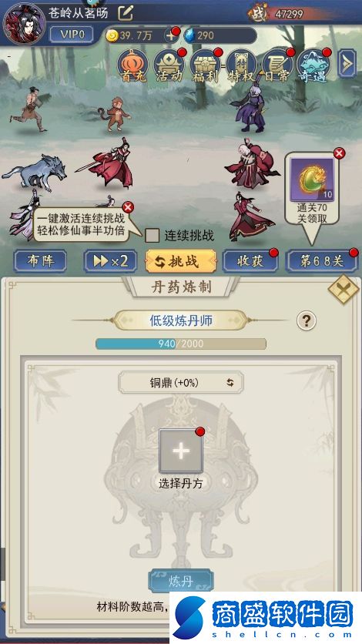362x644 pixels.
Task: Tap the player avatar portrait
Action: click(24, 23)
